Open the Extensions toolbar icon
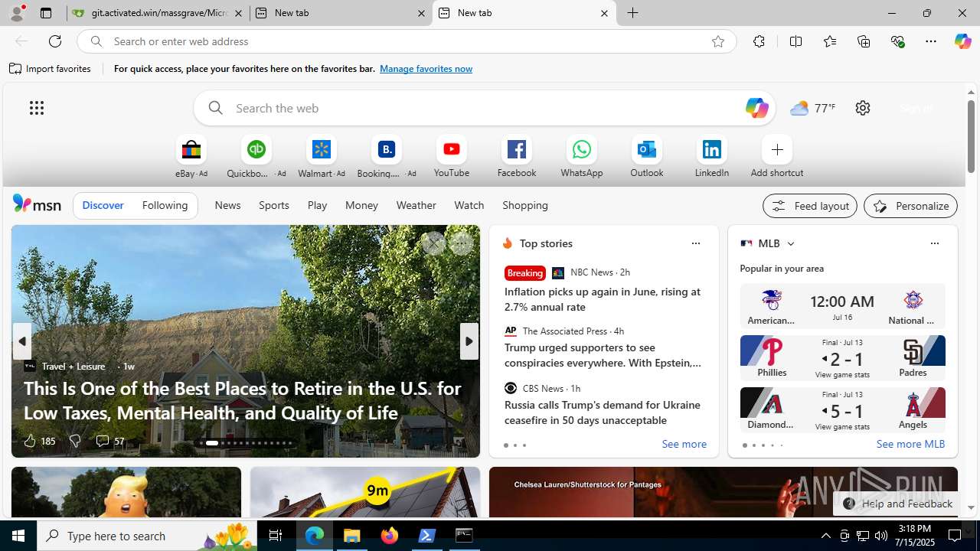 pos(759,41)
